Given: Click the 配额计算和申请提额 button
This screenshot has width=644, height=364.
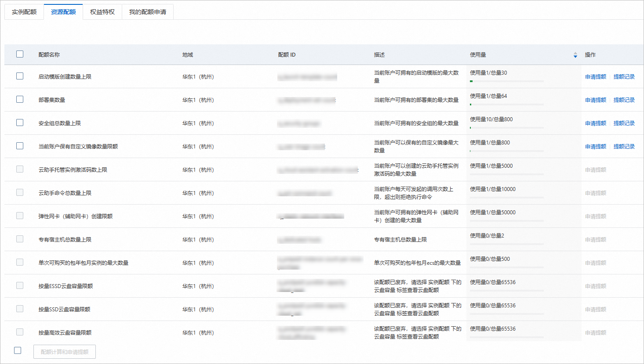Looking at the screenshot, I should click(65, 352).
